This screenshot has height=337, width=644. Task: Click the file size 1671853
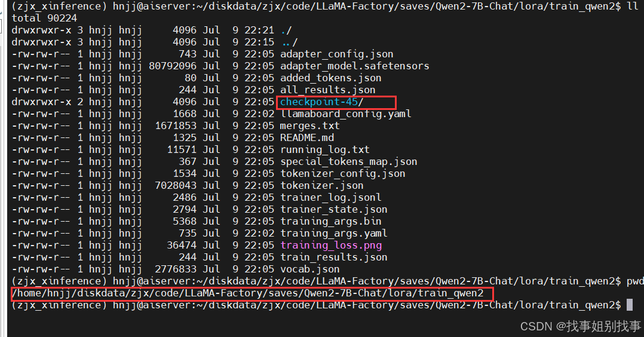pyautogui.click(x=176, y=125)
